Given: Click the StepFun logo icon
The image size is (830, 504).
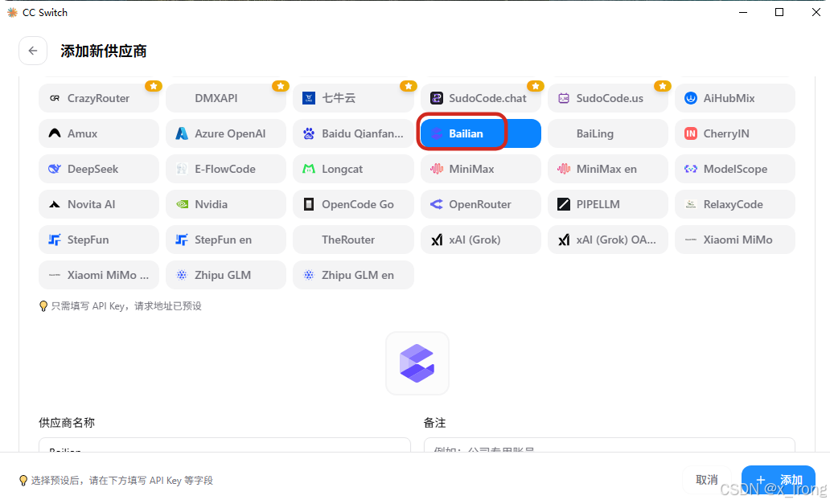Looking at the screenshot, I should [x=55, y=240].
